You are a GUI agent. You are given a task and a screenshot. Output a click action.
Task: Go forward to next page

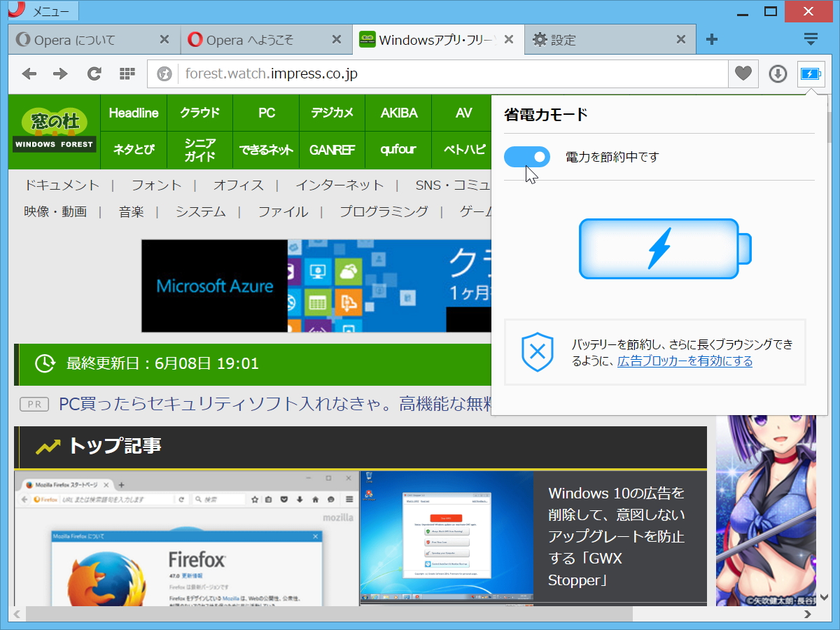tap(61, 73)
